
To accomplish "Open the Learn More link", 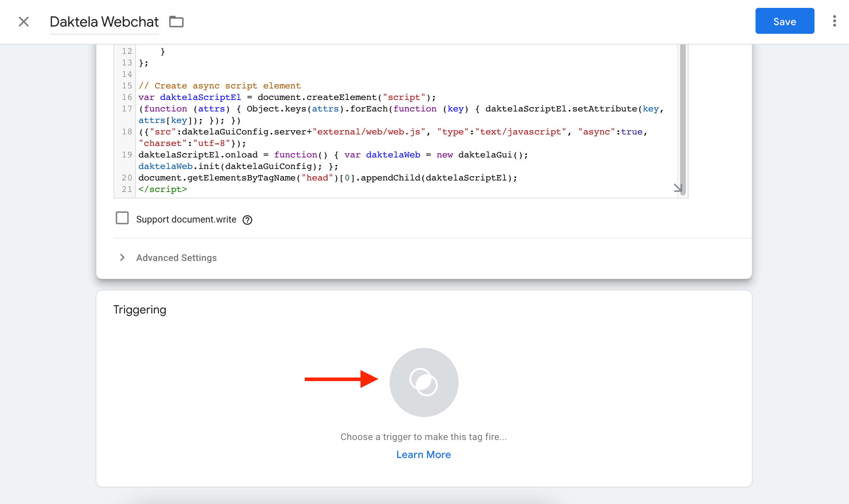I will pos(423,454).
